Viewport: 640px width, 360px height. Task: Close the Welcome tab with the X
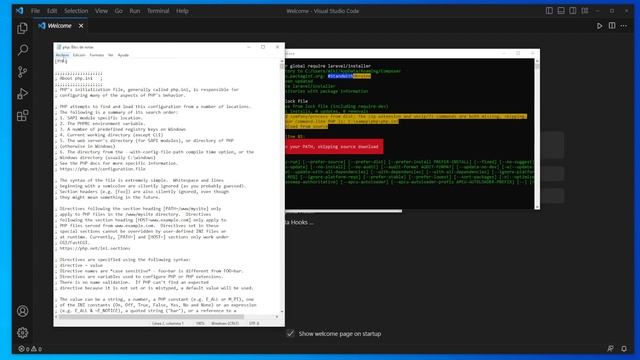click(x=81, y=26)
